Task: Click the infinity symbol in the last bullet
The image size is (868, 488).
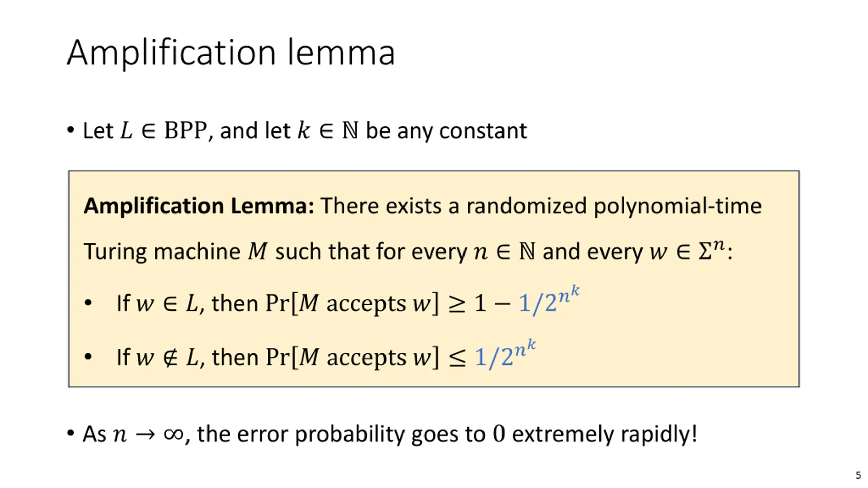Action: point(174,434)
